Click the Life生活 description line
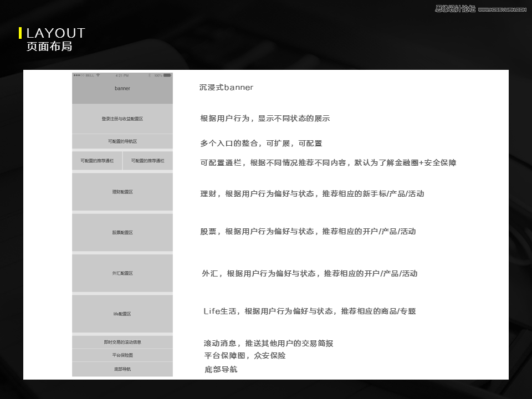Screen dimensions: 532x399 pos(309,311)
